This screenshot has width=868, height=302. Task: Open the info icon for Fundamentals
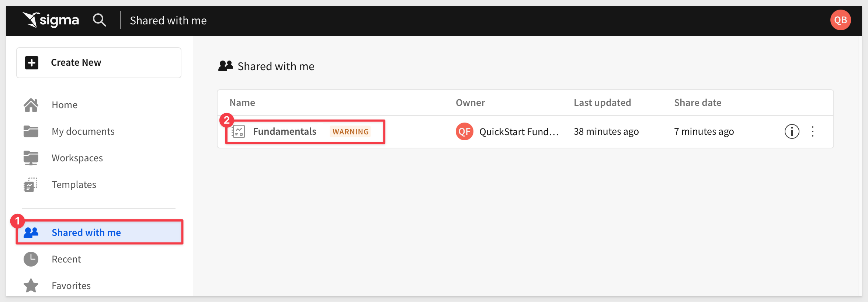pos(792,131)
